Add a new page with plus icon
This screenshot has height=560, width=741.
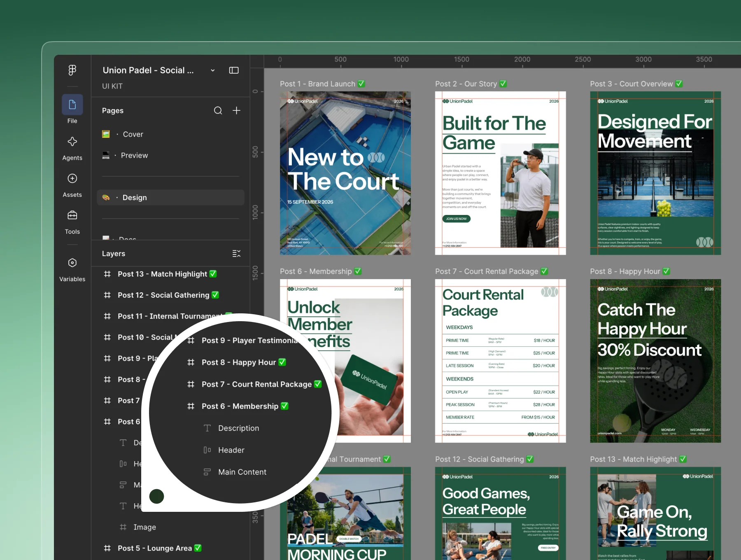[237, 110]
